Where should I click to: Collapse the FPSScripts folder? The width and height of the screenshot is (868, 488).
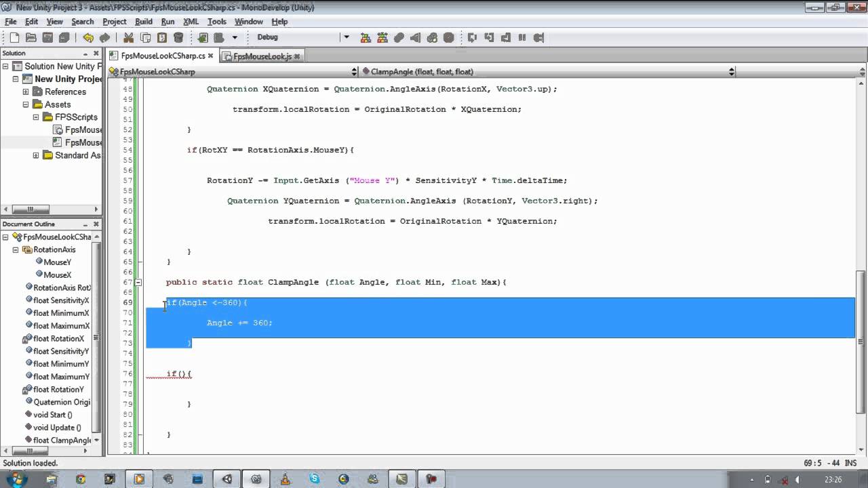click(36, 117)
